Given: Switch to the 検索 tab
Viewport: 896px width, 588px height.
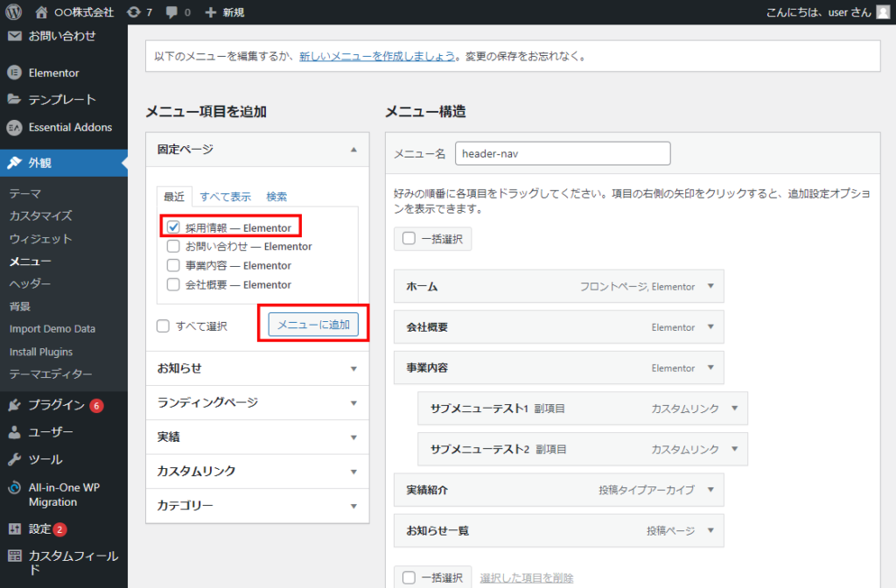Looking at the screenshot, I should point(276,197).
